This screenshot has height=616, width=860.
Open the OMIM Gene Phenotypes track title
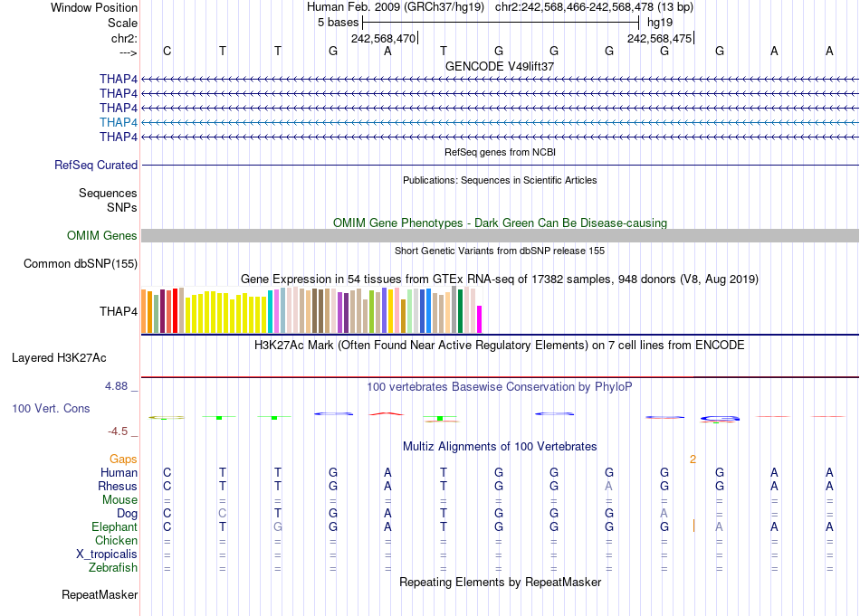point(500,223)
